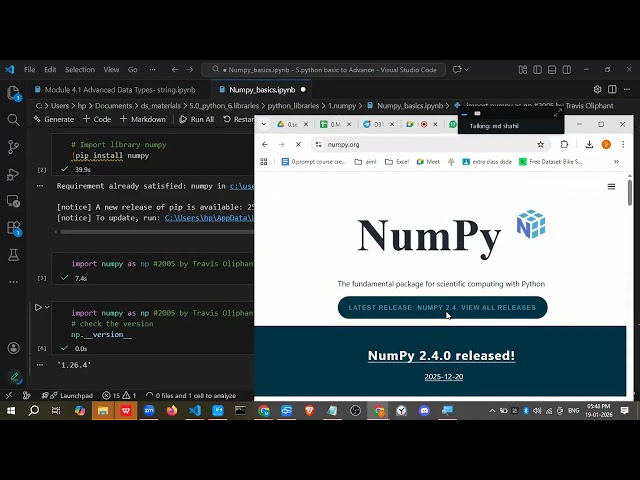640x480 pixels.
Task: Toggle the primary side bar
Action: coord(538,70)
